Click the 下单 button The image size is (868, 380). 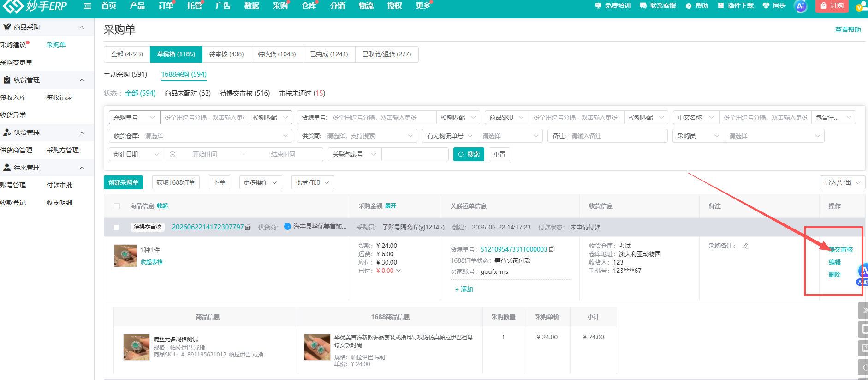pos(220,182)
